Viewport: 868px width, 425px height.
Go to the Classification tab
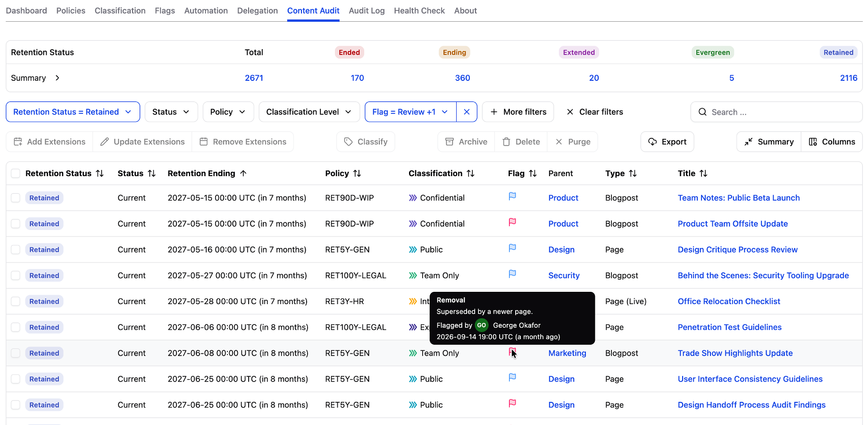click(120, 10)
